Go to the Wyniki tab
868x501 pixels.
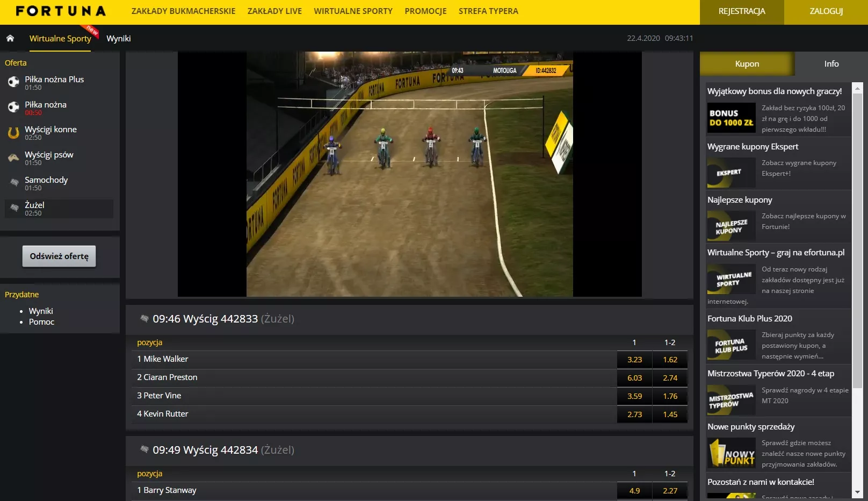coord(119,39)
